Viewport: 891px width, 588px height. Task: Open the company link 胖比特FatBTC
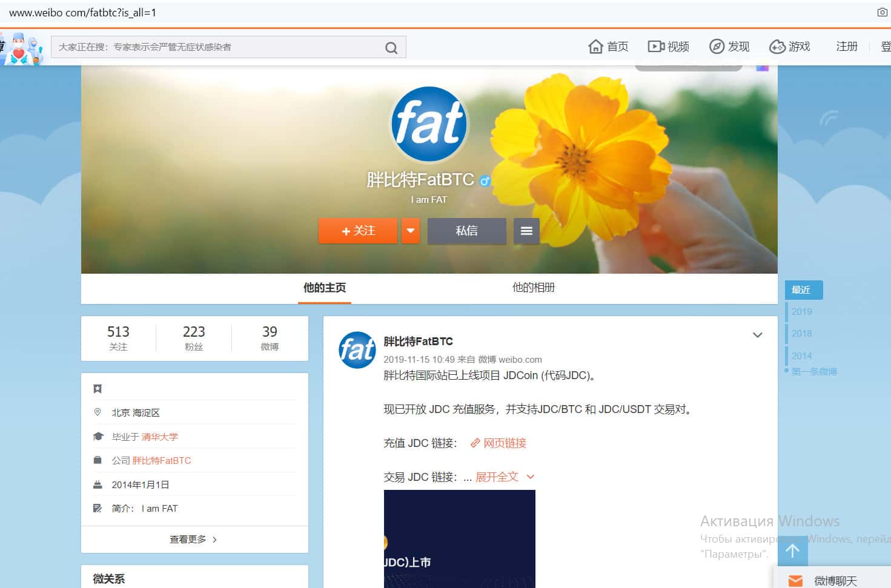tap(162, 460)
